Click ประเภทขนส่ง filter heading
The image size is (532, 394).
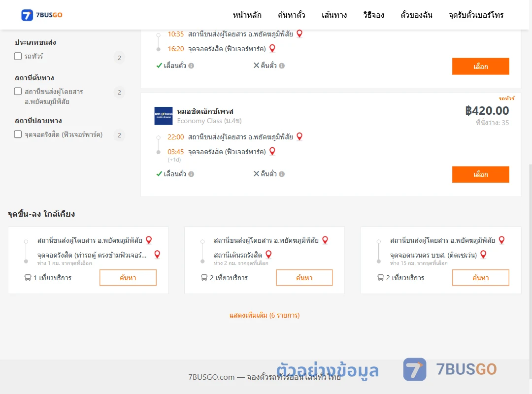pos(35,42)
